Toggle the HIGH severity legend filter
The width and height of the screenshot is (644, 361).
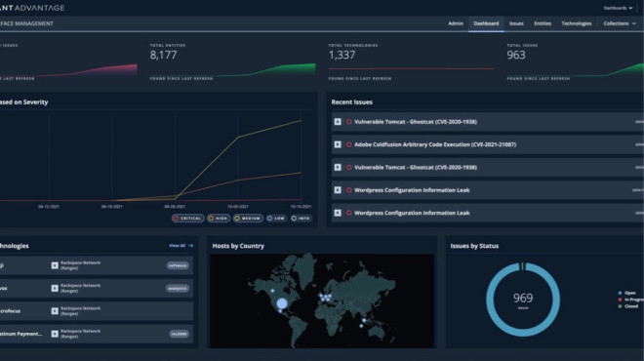point(219,219)
